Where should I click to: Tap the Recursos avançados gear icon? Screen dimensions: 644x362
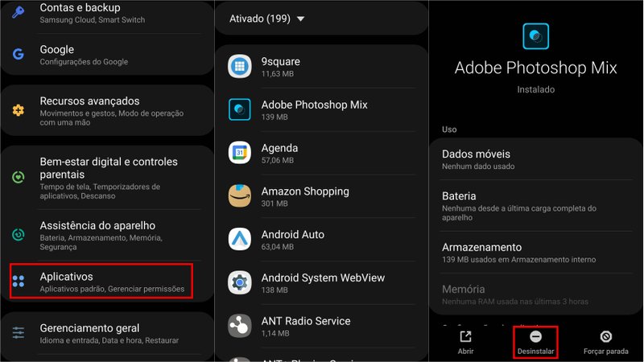coord(18,110)
